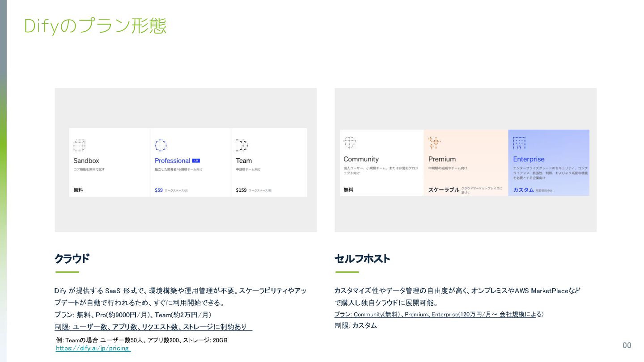Image resolution: width=644 pixels, height=362 pixels.
Task: Click the underlined プラン: Community(無料) line
Action: tap(439, 314)
